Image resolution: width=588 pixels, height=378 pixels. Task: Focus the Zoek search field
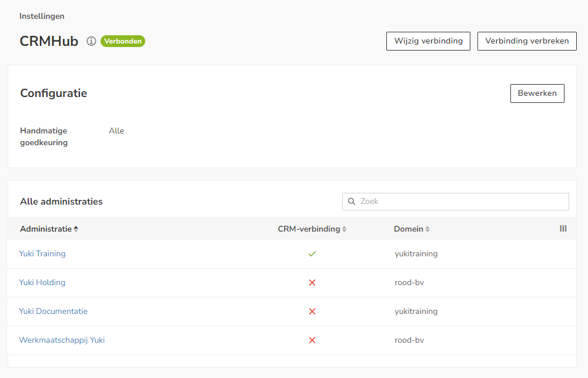click(x=456, y=202)
